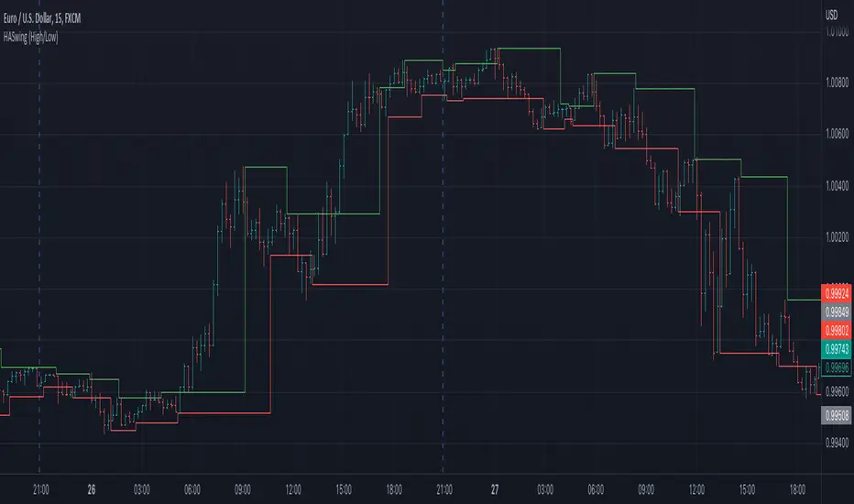Click the outlined 0.99696 price label

point(836,367)
